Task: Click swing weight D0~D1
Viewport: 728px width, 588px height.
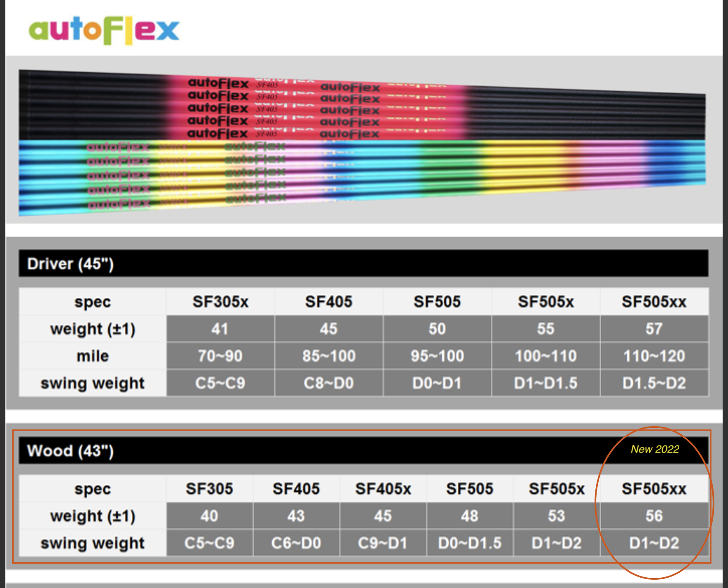Action: click(x=437, y=383)
